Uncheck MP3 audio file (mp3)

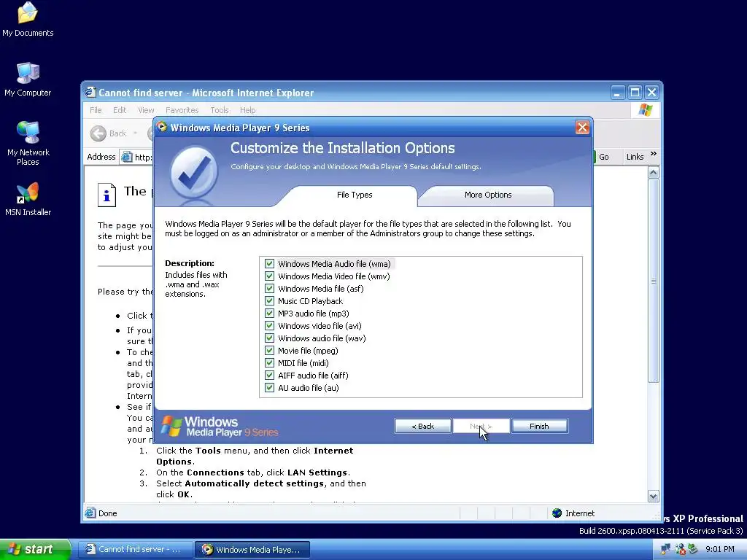(x=270, y=314)
